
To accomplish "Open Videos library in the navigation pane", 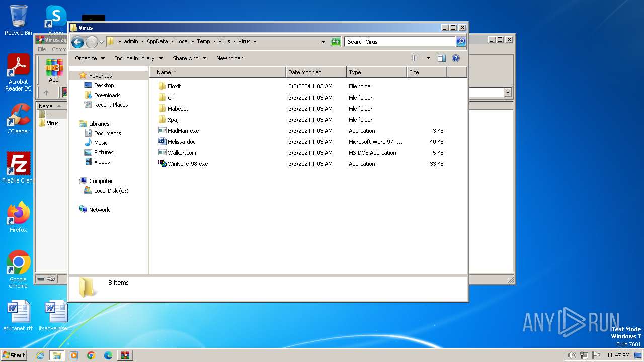I will click(102, 162).
